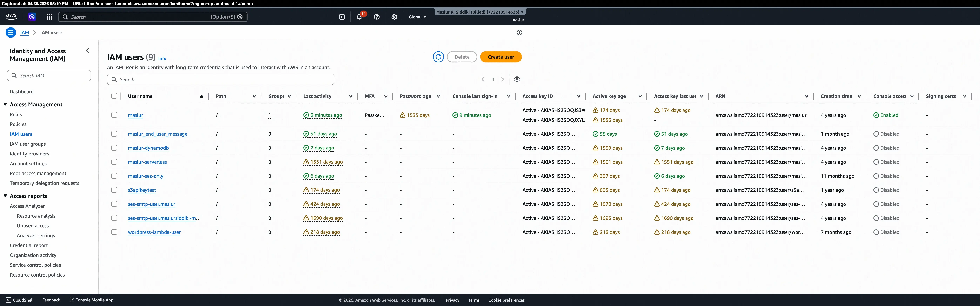Open the masiur user link

click(135, 115)
